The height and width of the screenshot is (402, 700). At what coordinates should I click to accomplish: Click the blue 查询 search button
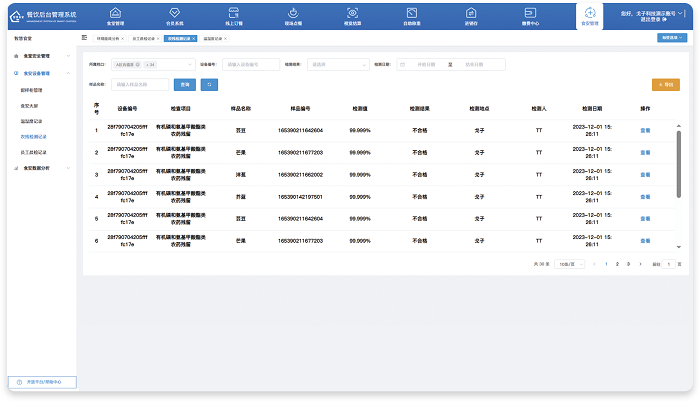[183, 85]
